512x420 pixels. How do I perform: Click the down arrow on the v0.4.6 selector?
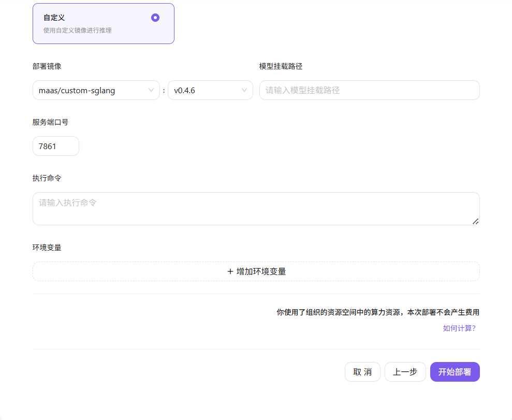pyautogui.click(x=244, y=90)
